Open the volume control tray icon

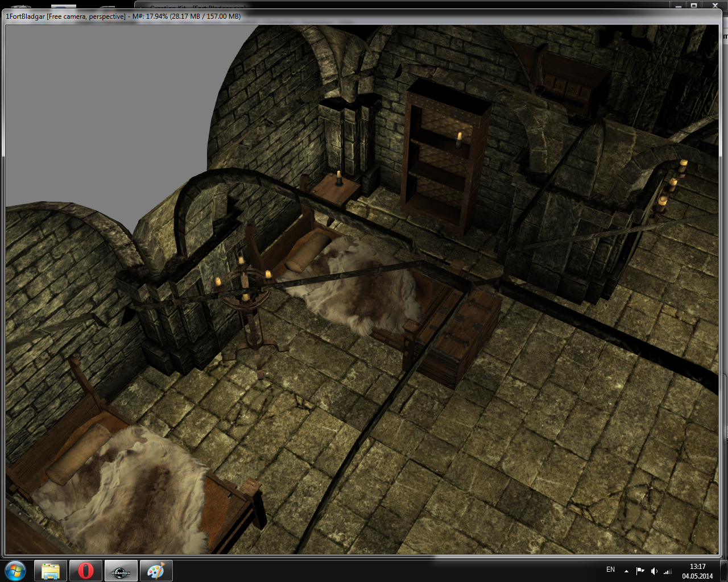tap(654, 571)
